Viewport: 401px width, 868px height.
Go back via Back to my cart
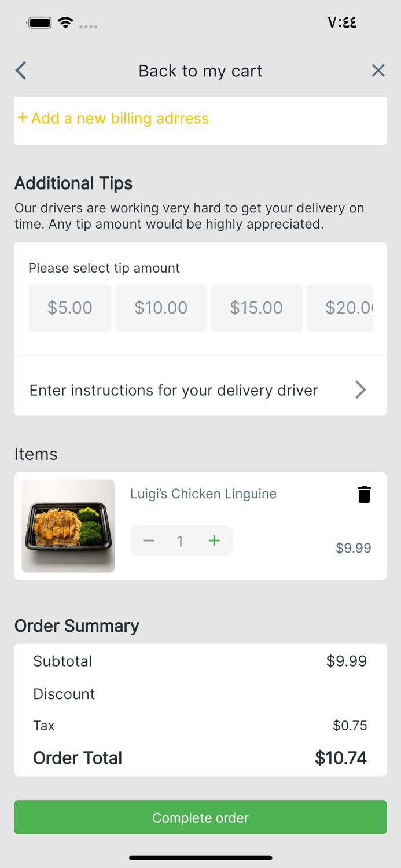click(200, 71)
